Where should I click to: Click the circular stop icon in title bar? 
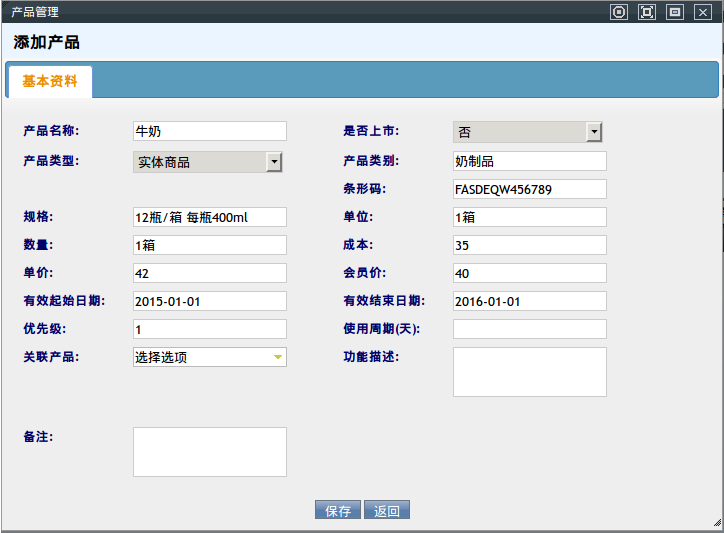[619, 12]
